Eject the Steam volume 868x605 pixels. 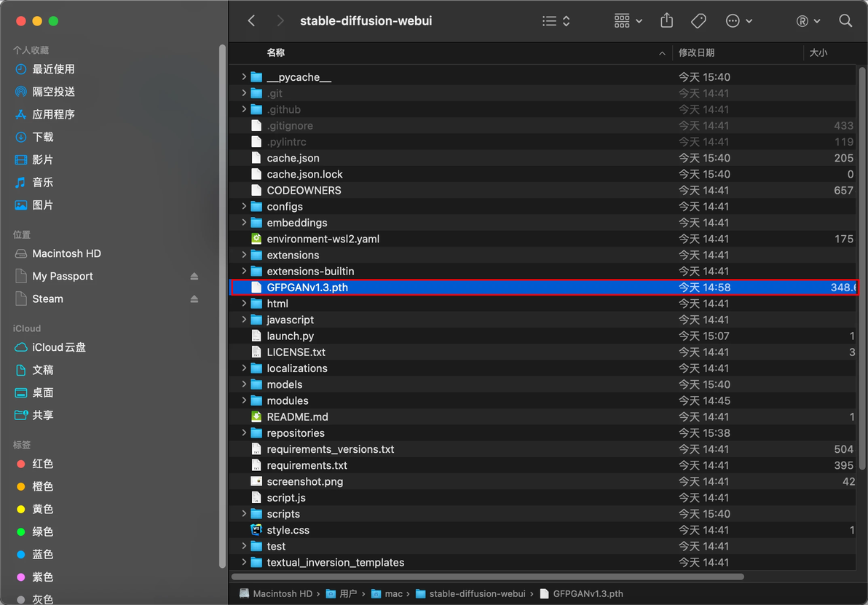pyautogui.click(x=194, y=299)
